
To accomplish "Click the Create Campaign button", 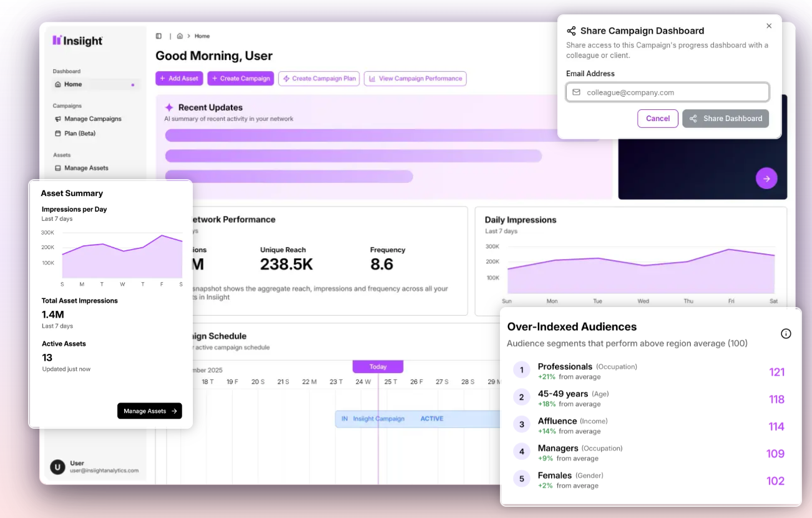I will point(240,78).
